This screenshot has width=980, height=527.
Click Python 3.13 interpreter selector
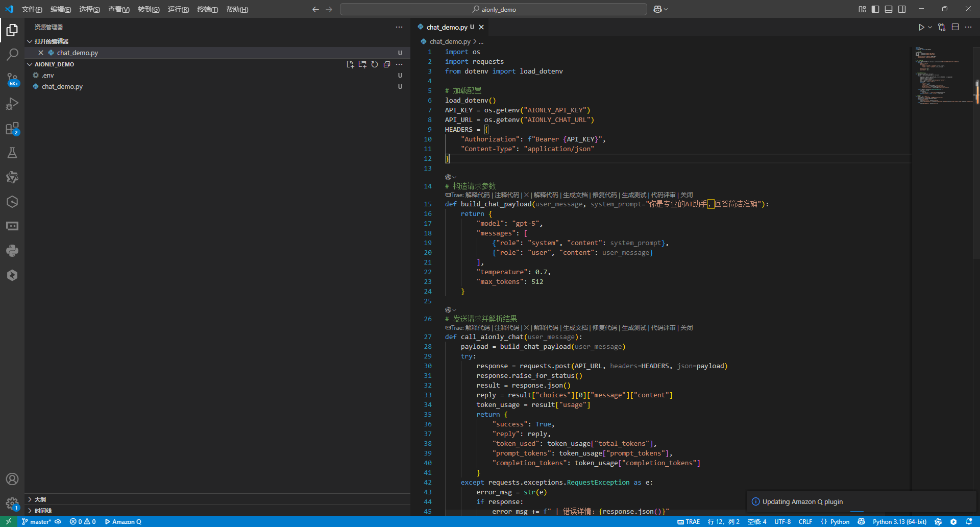[x=899, y=521]
